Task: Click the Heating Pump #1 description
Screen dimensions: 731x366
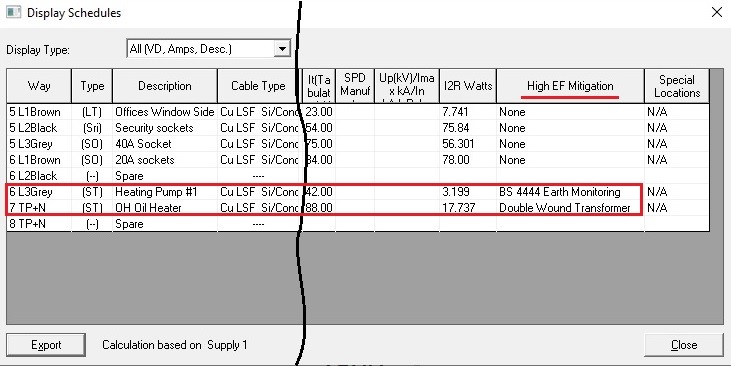Action: click(x=165, y=192)
